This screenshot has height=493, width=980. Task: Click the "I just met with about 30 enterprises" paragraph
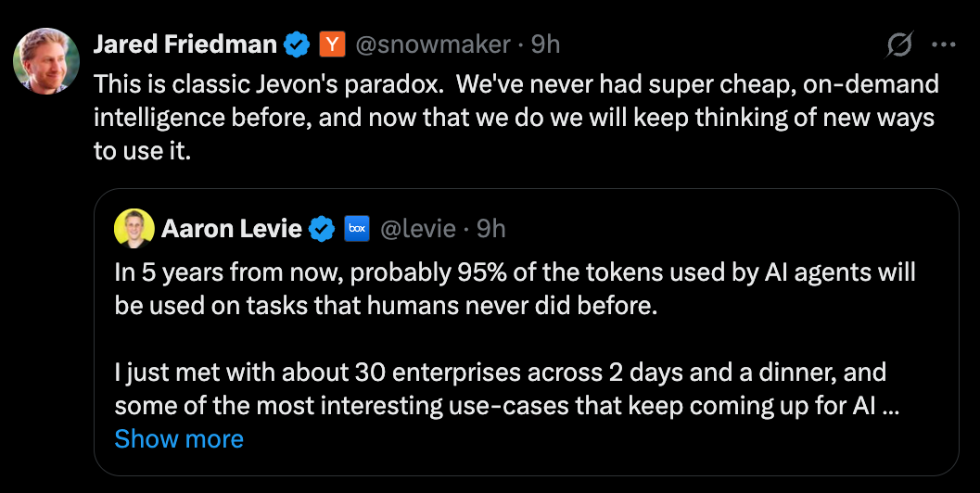point(501,389)
